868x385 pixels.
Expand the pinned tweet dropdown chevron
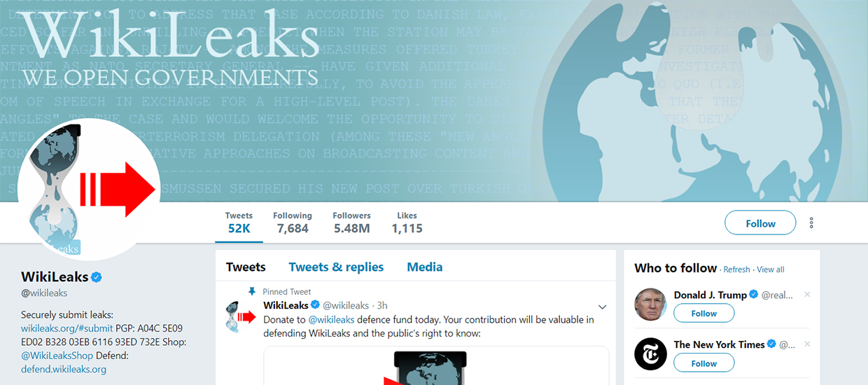point(602,307)
